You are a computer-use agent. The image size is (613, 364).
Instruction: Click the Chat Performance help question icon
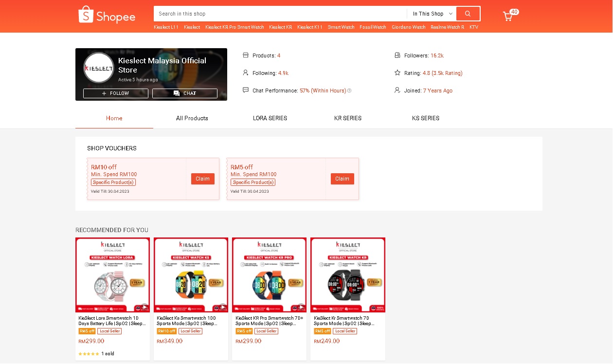tap(349, 91)
